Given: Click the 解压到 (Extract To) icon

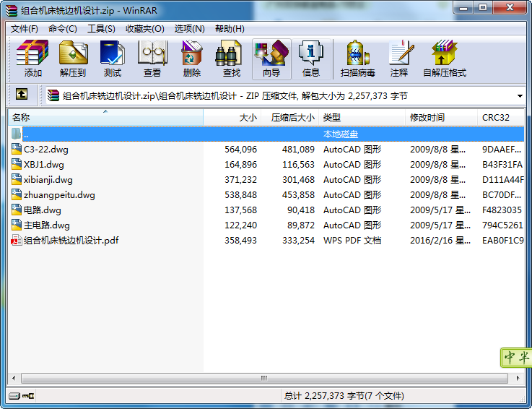Looking at the screenshot, I should [x=72, y=59].
